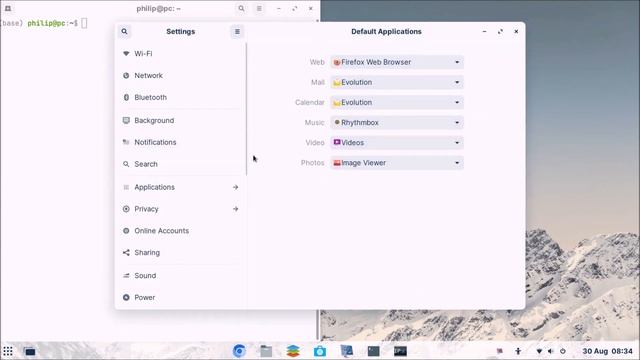
Task: Open the software store bag icon
Action: tap(320, 351)
